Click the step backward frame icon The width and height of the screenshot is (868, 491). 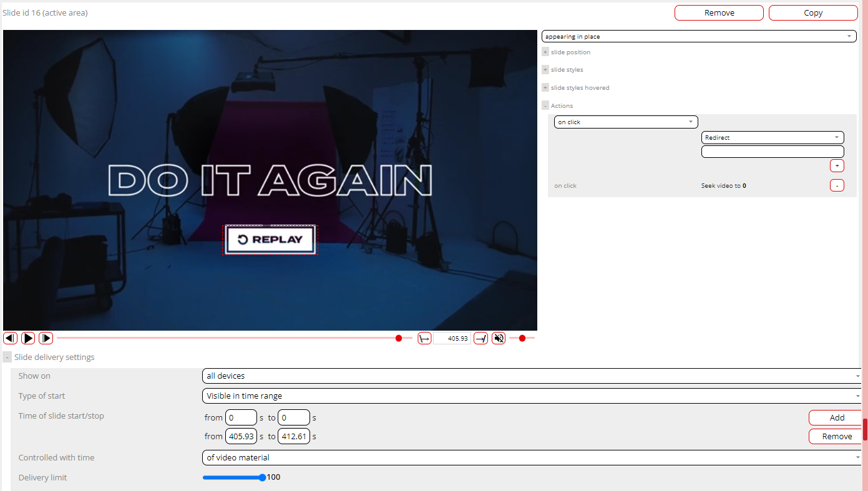pyautogui.click(x=10, y=338)
